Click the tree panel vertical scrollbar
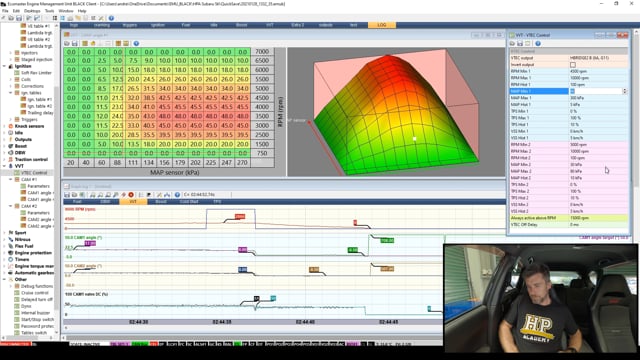 tap(57, 178)
